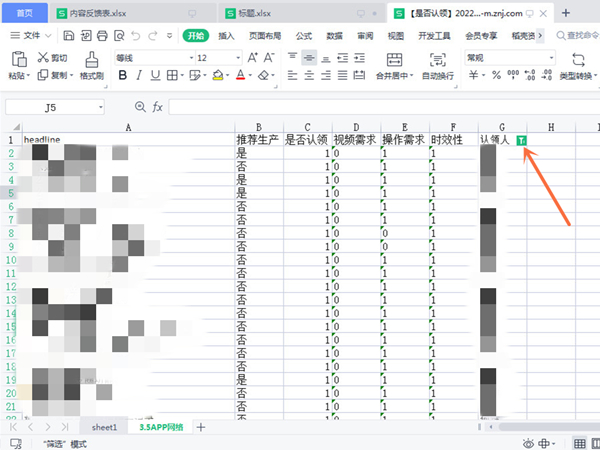Click the fx insert function icon

click(x=157, y=107)
